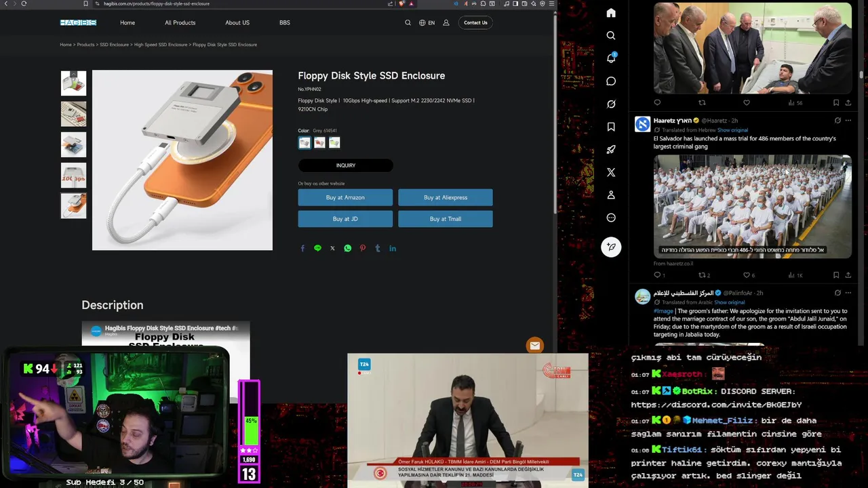
Task: Share product on Tumblr
Action: 378,248
